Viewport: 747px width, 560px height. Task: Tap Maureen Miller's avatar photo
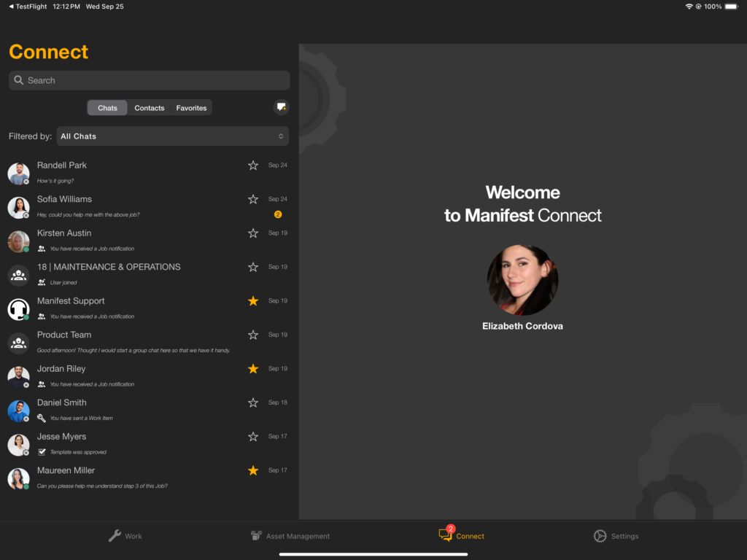[x=18, y=478]
